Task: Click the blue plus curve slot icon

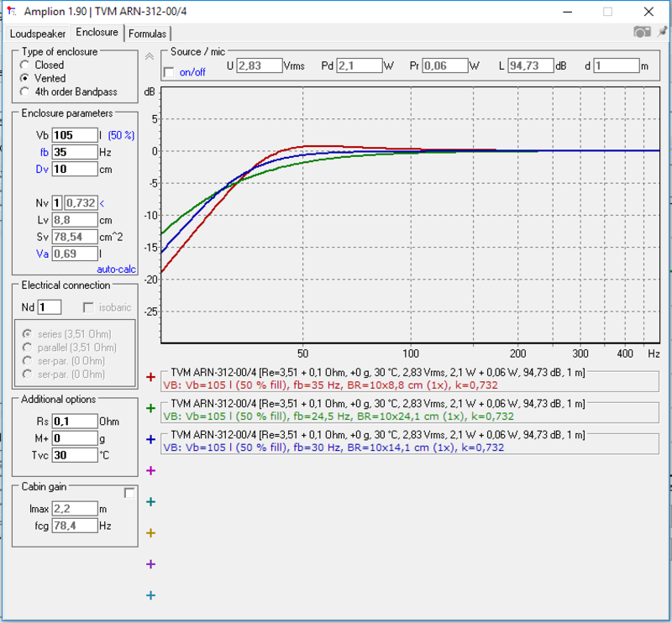Action: pyautogui.click(x=150, y=439)
